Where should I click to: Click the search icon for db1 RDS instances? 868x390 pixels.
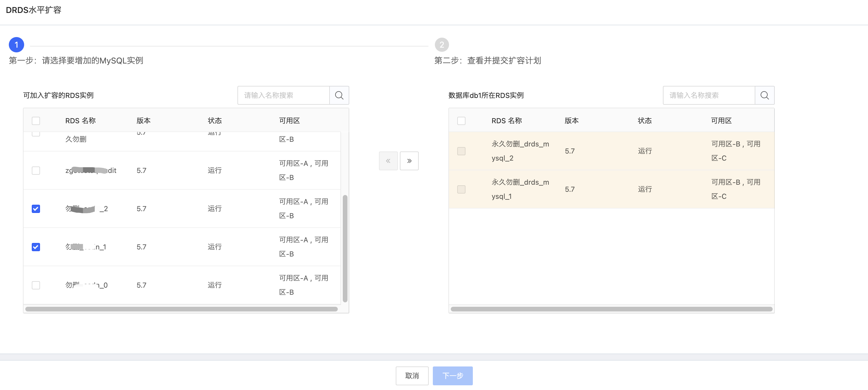coord(764,95)
